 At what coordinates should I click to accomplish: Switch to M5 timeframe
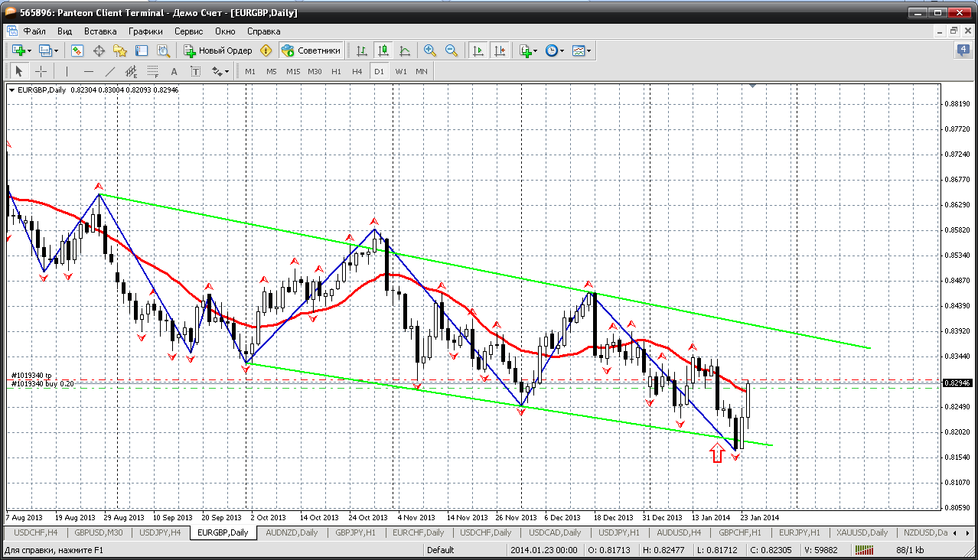coord(272,71)
